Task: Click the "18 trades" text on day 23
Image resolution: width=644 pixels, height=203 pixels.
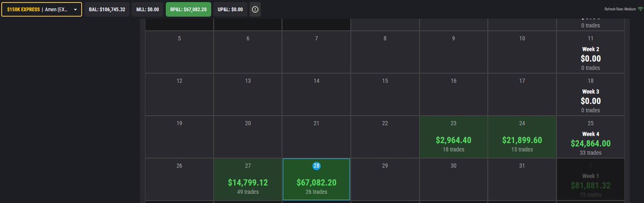Action: click(453, 149)
